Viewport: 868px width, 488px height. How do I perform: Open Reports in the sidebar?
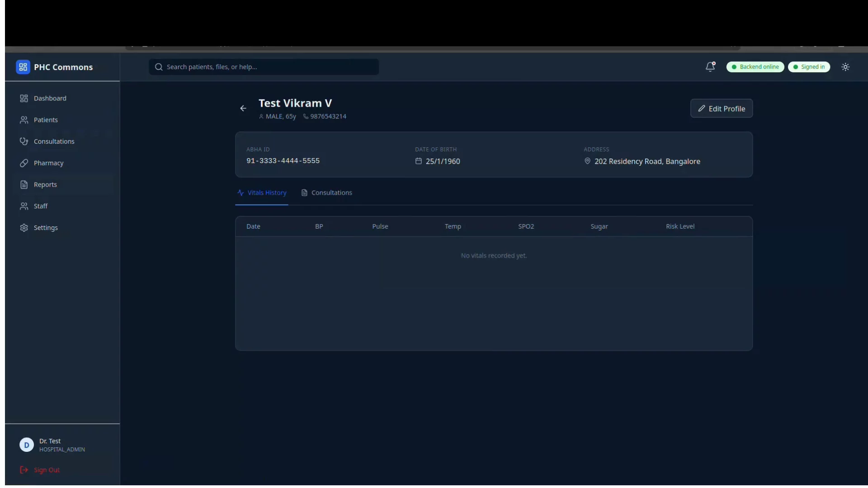(x=45, y=184)
